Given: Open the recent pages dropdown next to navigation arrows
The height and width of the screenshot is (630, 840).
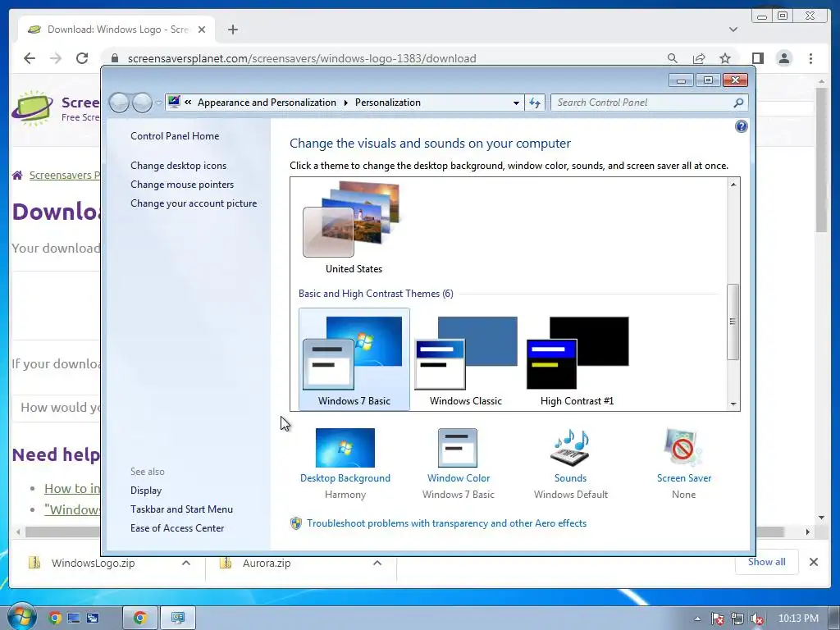Looking at the screenshot, I should click(158, 103).
